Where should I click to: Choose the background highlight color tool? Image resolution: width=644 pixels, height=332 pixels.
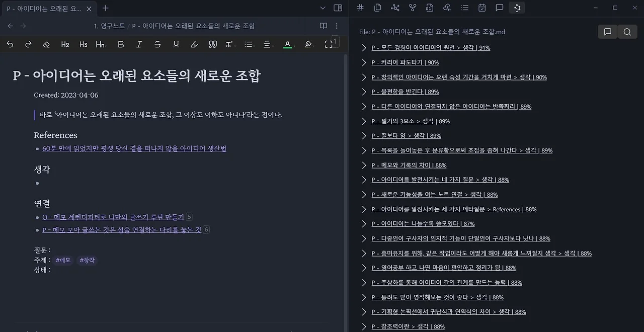pos(309,44)
